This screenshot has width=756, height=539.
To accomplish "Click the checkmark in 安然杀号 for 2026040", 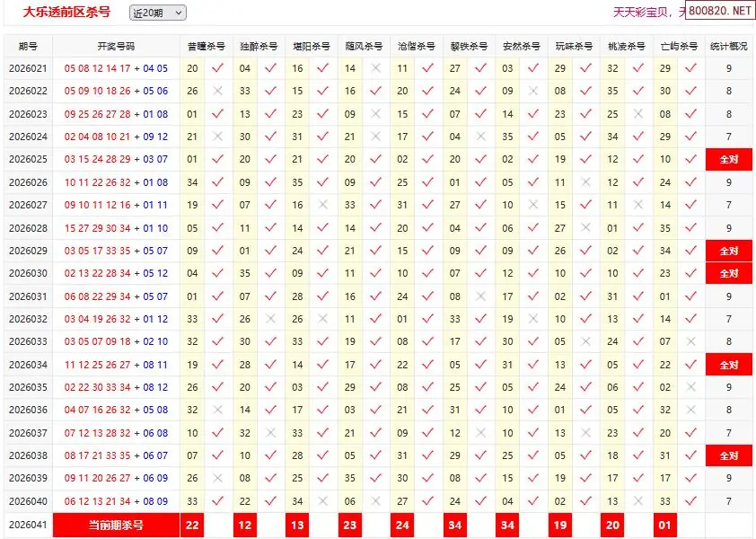I will pos(534,501).
